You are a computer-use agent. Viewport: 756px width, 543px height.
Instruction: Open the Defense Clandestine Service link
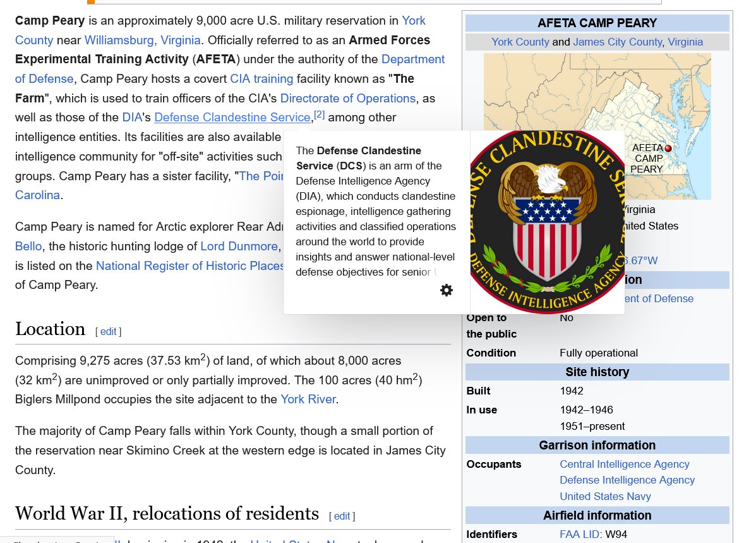(x=232, y=117)
